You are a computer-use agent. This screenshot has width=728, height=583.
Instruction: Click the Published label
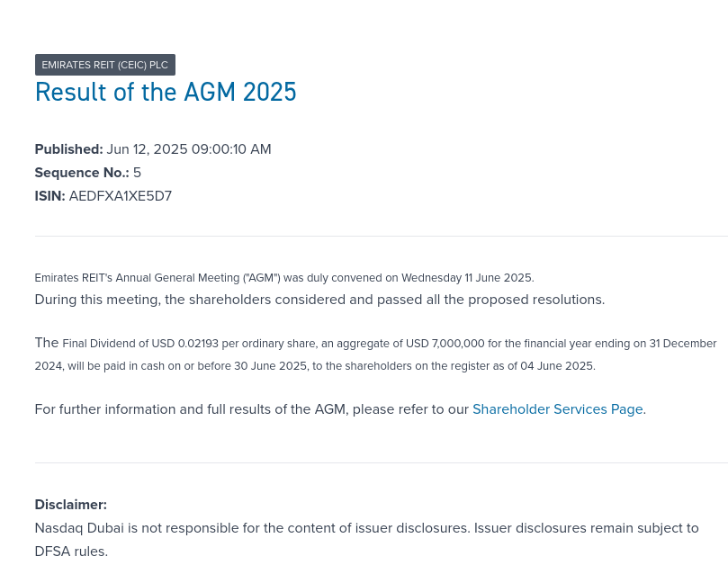point(68,149)
